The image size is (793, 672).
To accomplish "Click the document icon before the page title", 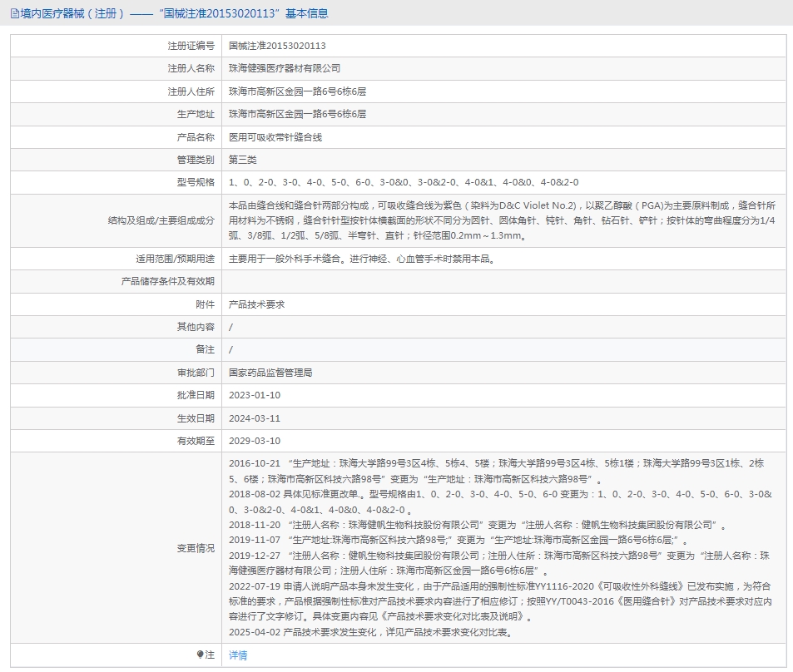I will pyautogui.click(x=15, y=13).
